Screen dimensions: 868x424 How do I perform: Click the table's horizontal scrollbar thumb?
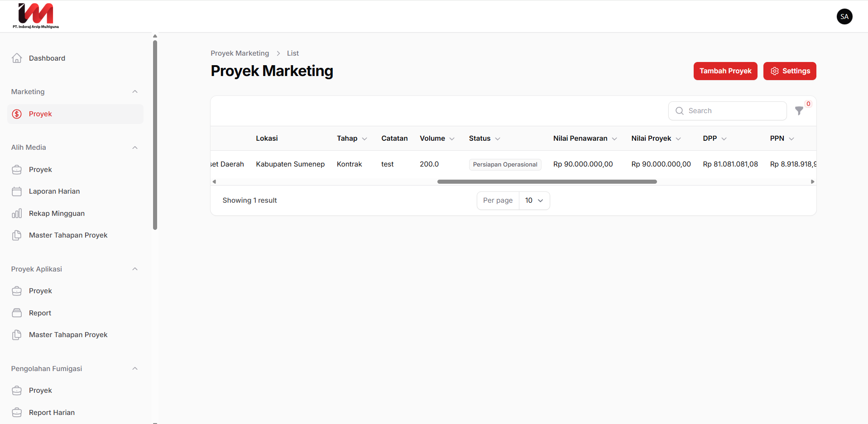click(547, 182)
